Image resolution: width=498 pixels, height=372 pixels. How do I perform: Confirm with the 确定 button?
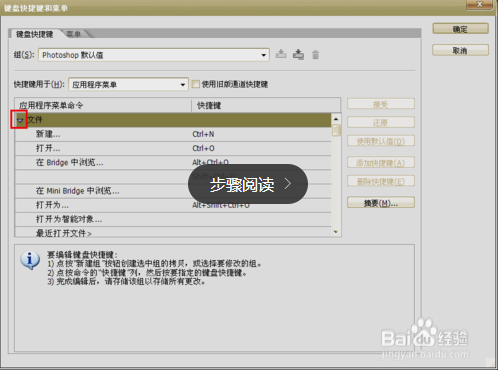(x=460, y=29)
